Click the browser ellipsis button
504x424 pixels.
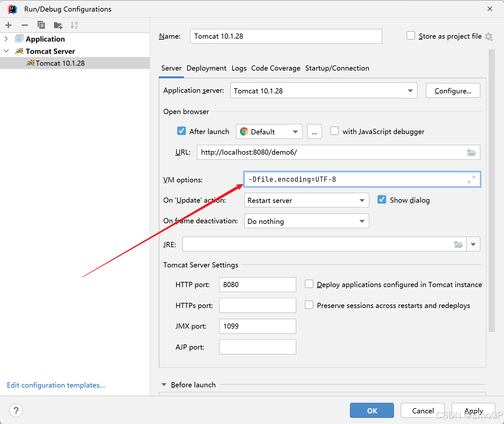pyautogui.click(x=314, y=131)
